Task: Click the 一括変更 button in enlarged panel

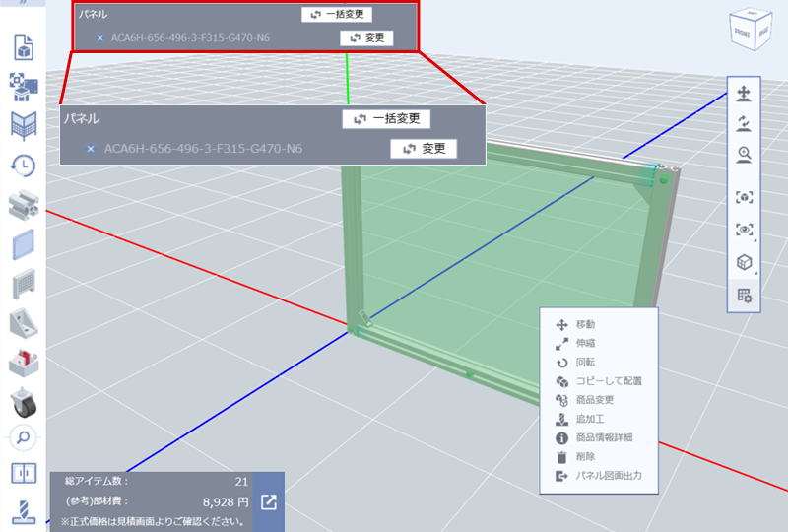Action: pyautogui.click(x=386, y=118)
